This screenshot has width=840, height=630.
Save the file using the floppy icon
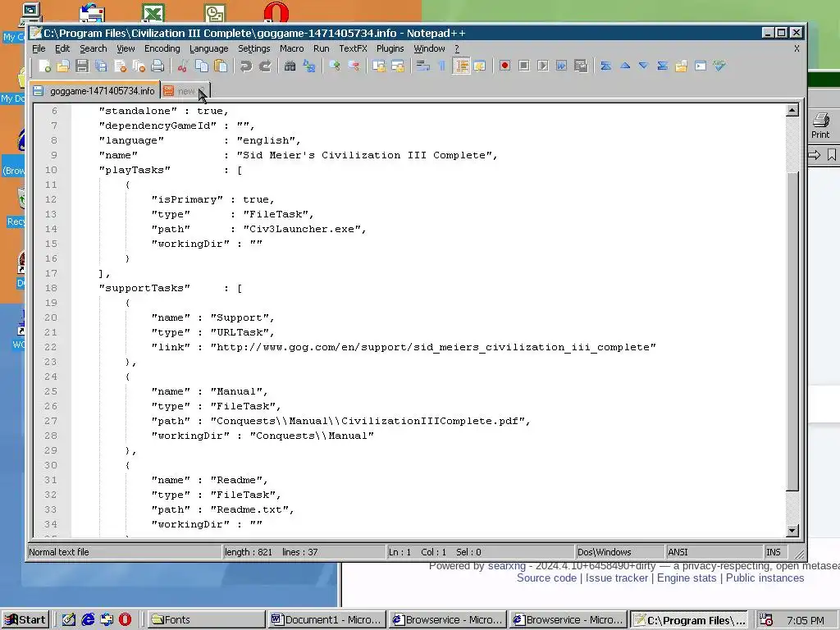(x=82, y=66)
